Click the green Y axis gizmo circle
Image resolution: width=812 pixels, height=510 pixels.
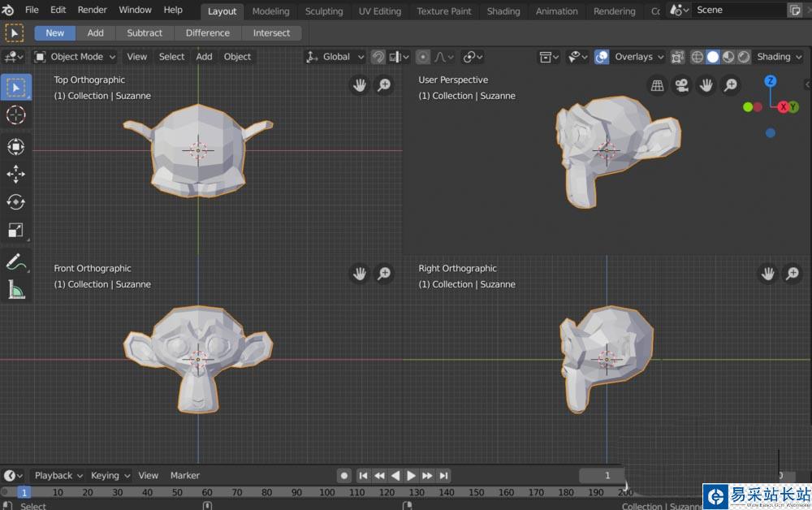tap(793, 107)
